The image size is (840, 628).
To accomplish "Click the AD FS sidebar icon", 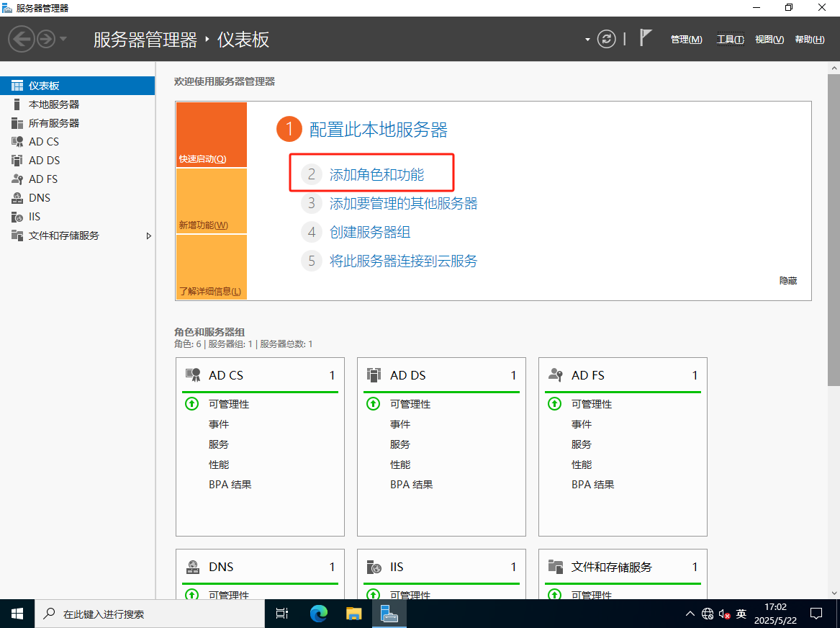I will (x=17, y=179).
